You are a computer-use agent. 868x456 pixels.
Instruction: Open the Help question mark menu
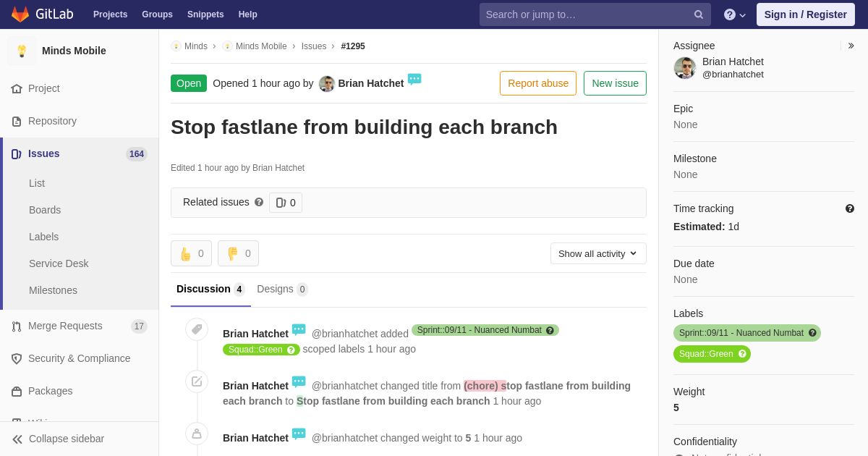pyautogui.click(x=735, y=14)
